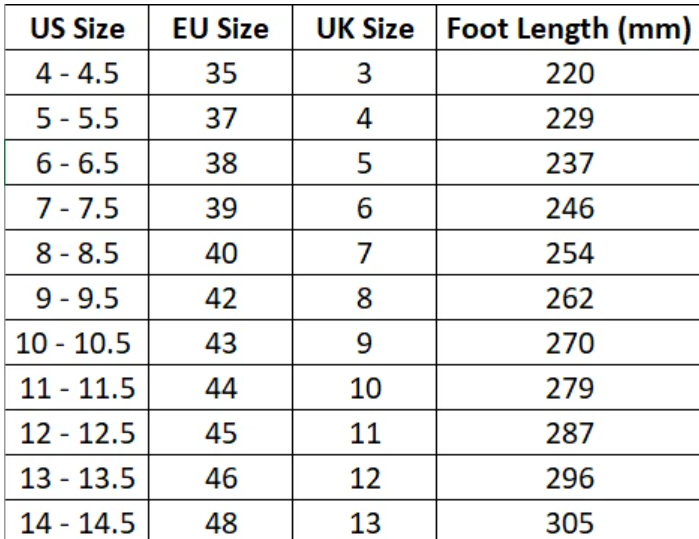Select the foot length 220 cell
The width and height of the screenshot is (699, 539).
[x=568, y=72]
